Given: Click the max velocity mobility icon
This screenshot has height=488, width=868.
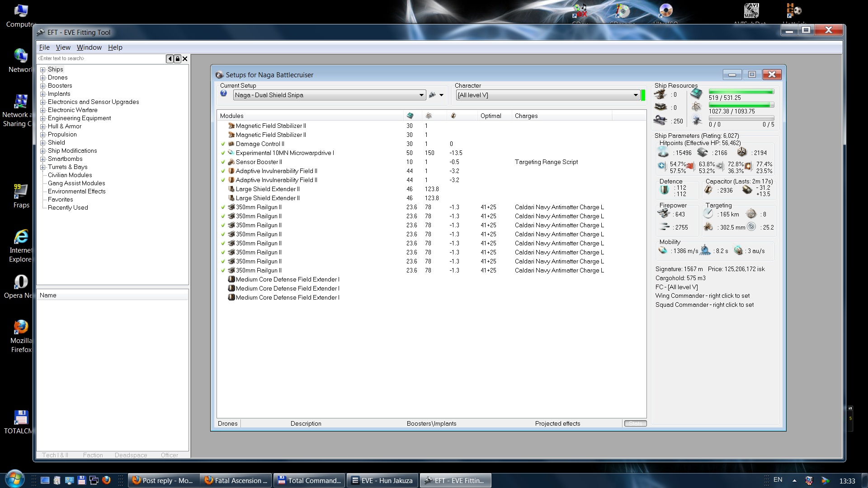Looking at the screenshot, I should pyautogui.click(x=663, y=251).
